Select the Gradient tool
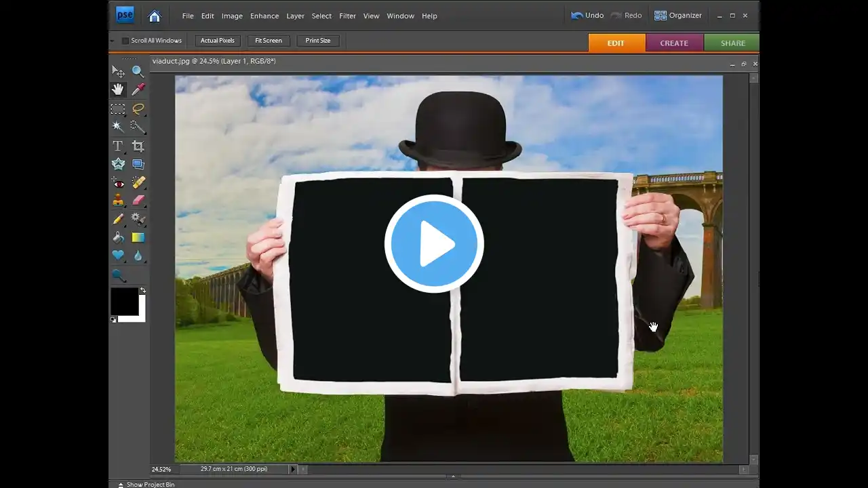 pos(138,237)
